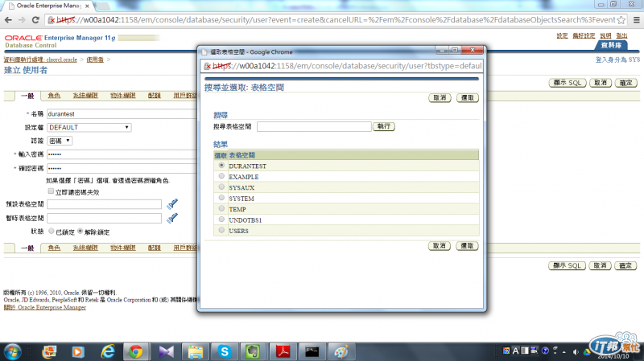This screenshot has width=644, height=361.
Task: Open the Windows Start menu
Action: pos(13,351)
